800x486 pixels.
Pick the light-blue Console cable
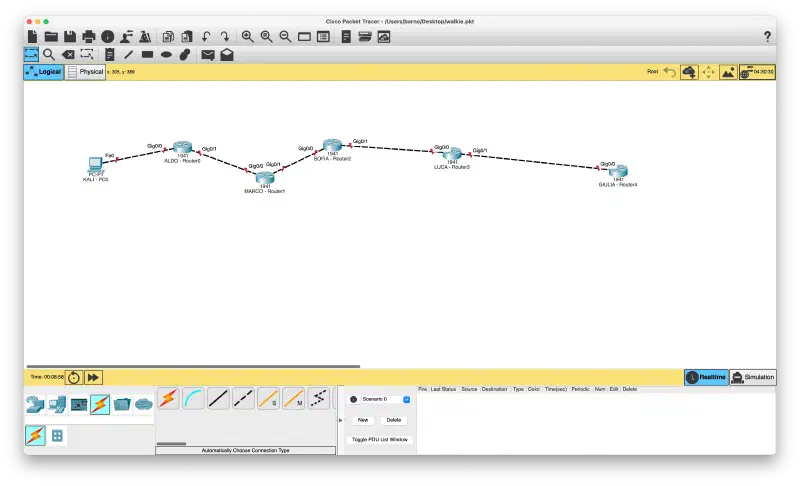[x=193, y=398]
